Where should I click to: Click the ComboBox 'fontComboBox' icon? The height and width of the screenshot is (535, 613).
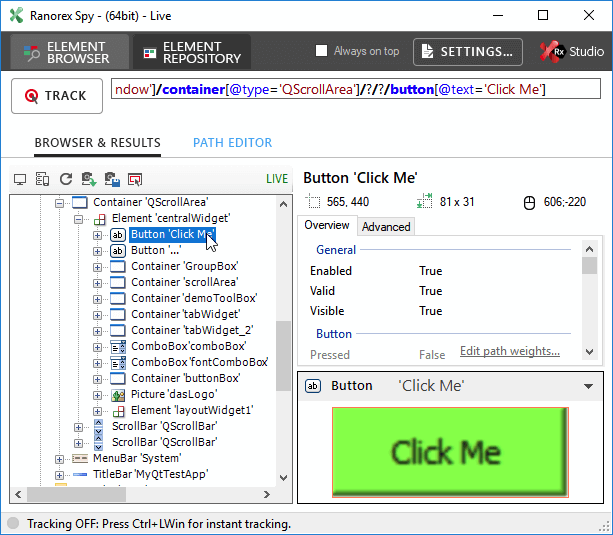(118, 363)
